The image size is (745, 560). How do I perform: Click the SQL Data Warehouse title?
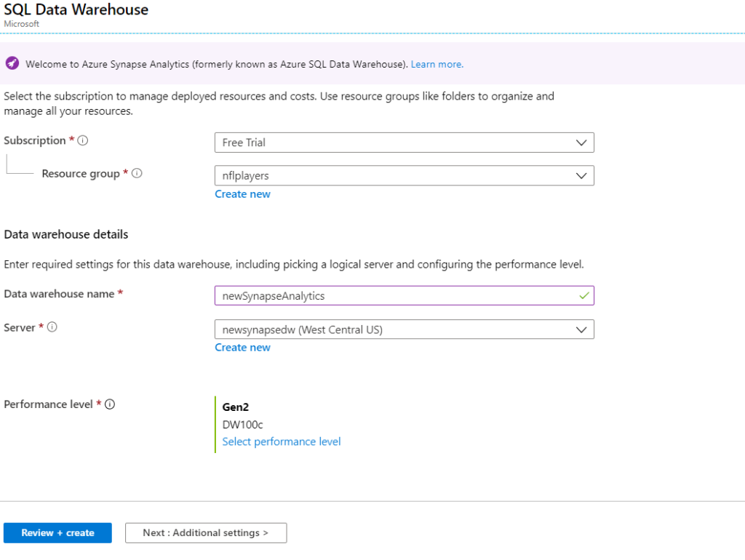(76, 9)
